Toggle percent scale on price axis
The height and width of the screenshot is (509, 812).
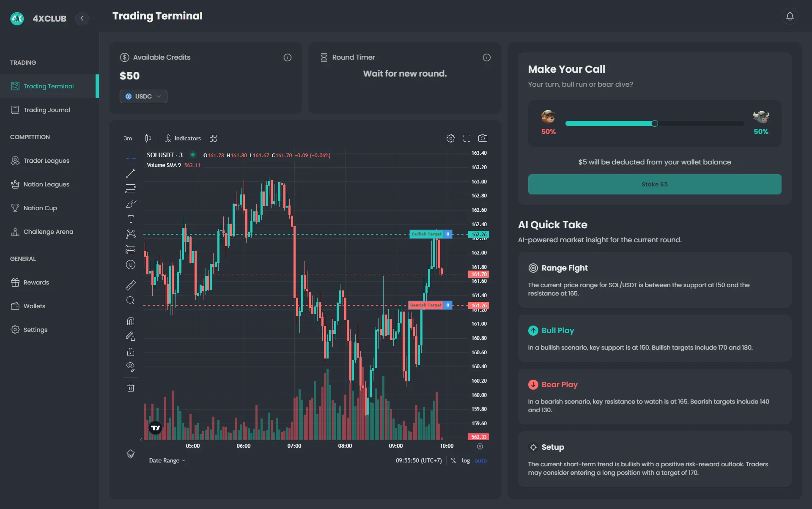454,460
